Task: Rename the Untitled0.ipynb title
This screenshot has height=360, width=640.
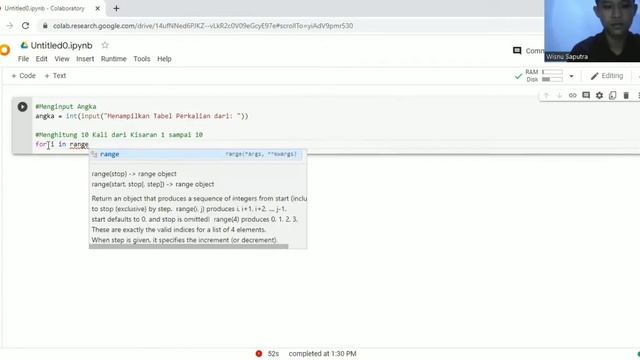Action: click(x=62, y=45)
